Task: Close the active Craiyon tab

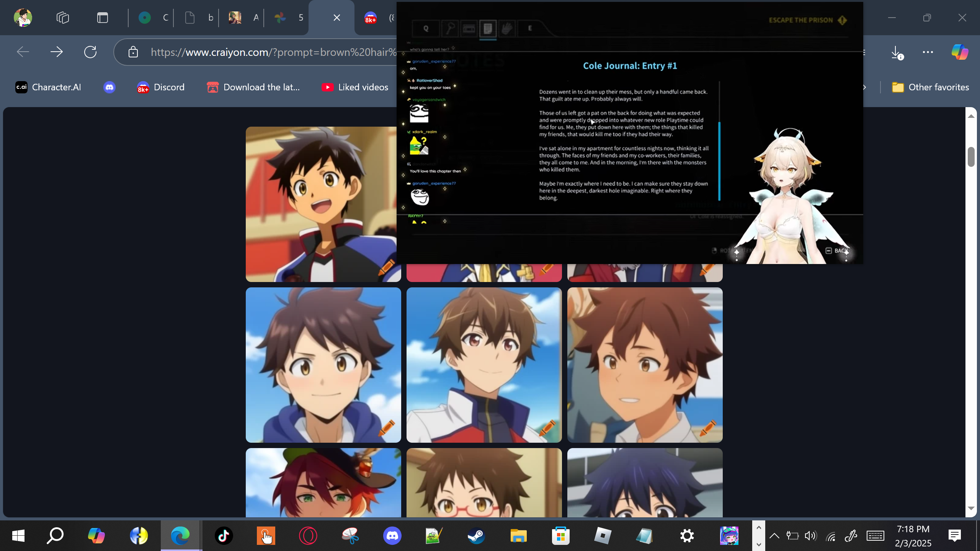Action: click(x=337, y=18)
